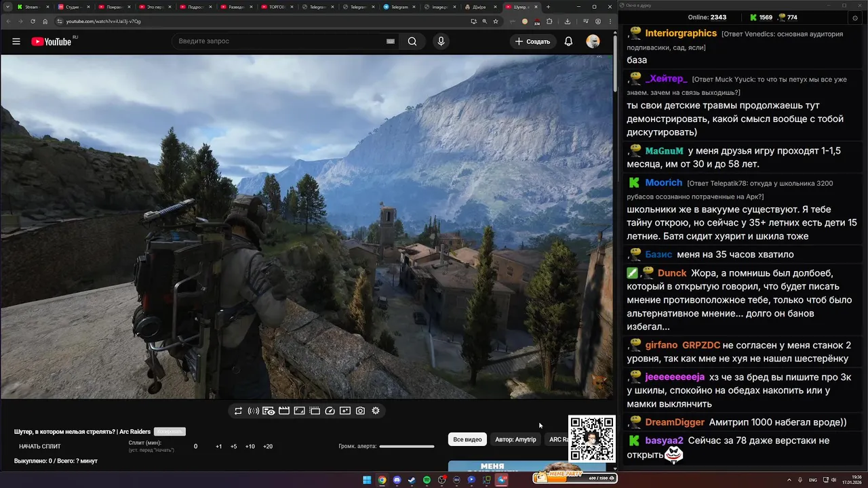Click the video player frame
Screen dimensions: 868x488
[307, 226]
